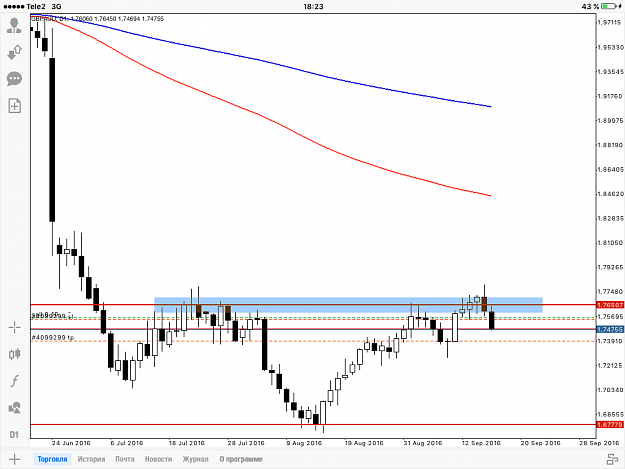The width and height of the screenshot is (625, 469).
Task: Tap the 18:23 clock in status bar
Action: 313,6
